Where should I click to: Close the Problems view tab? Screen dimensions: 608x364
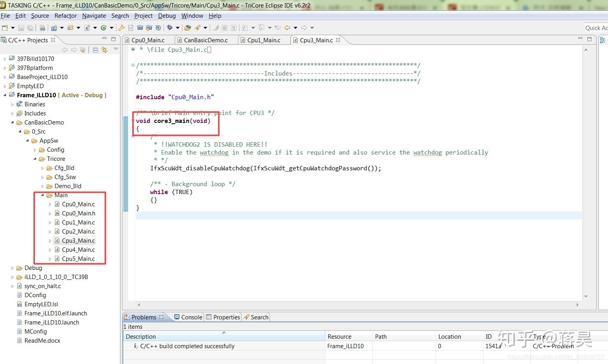point(161,317)
